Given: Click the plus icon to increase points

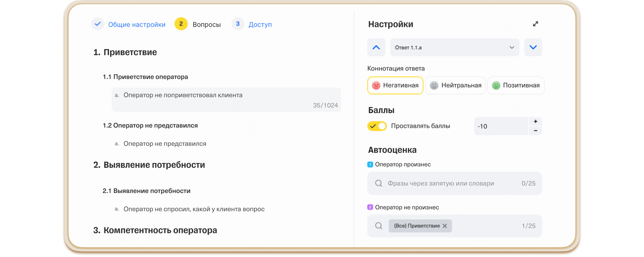Looking at the screenshot, I should (x=535, y=121).
